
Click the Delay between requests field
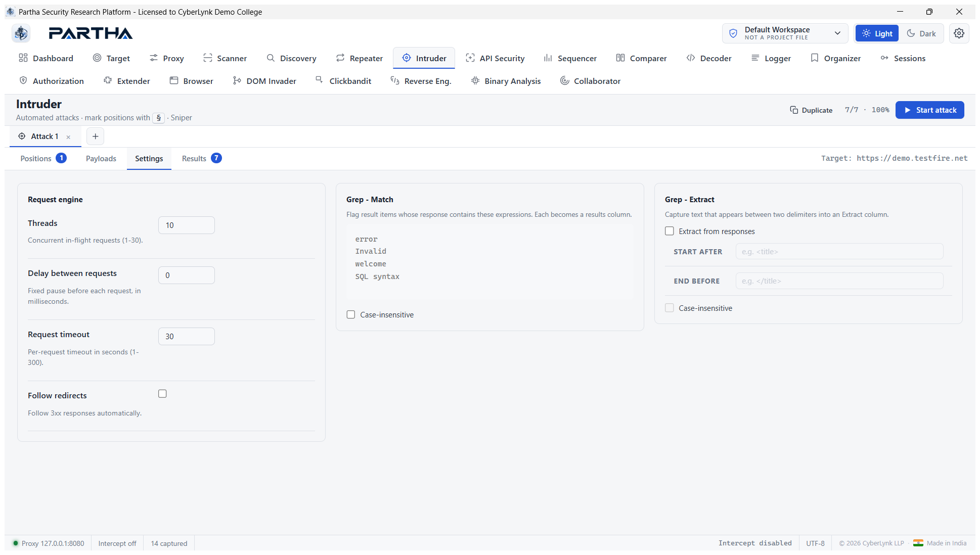187,275
